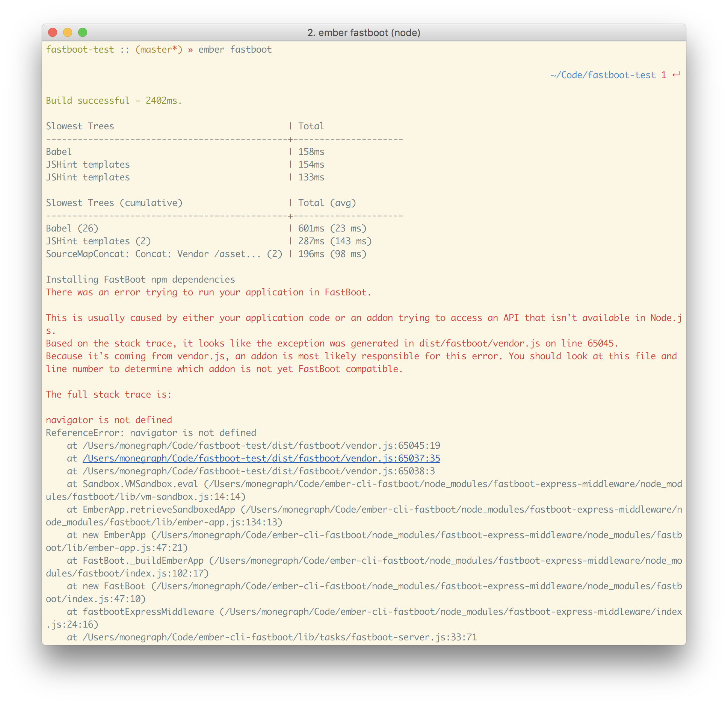Click the 'This is usually caused by' error line
Viewport: 728px width, 705px height.
[x=364, y=324]
